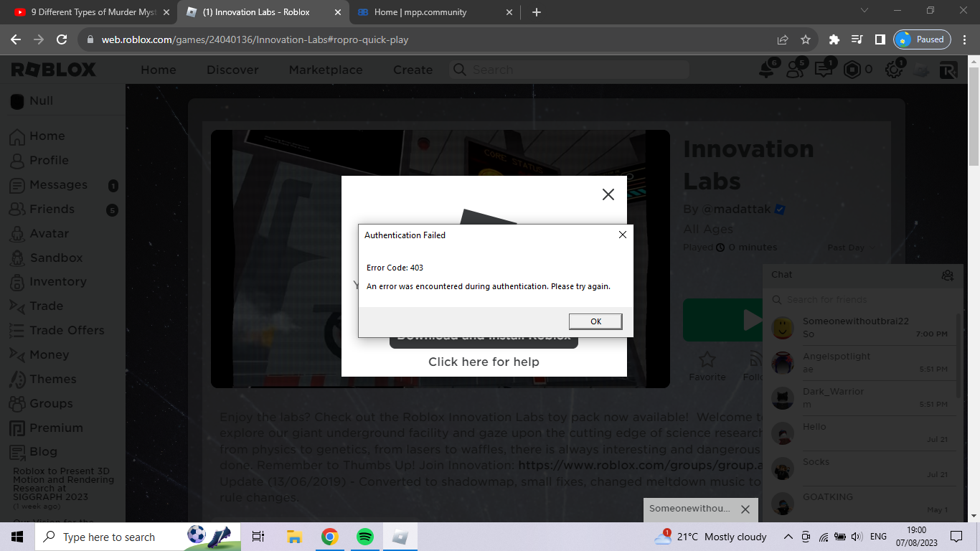Screen dimensions: 980x551
Task: Close the Someonewithou... chat tab
Action: (x=745, y=509)
